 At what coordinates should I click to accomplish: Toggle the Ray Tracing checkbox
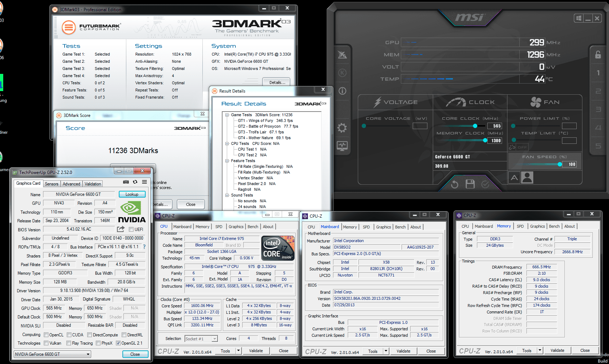(69, 343)
